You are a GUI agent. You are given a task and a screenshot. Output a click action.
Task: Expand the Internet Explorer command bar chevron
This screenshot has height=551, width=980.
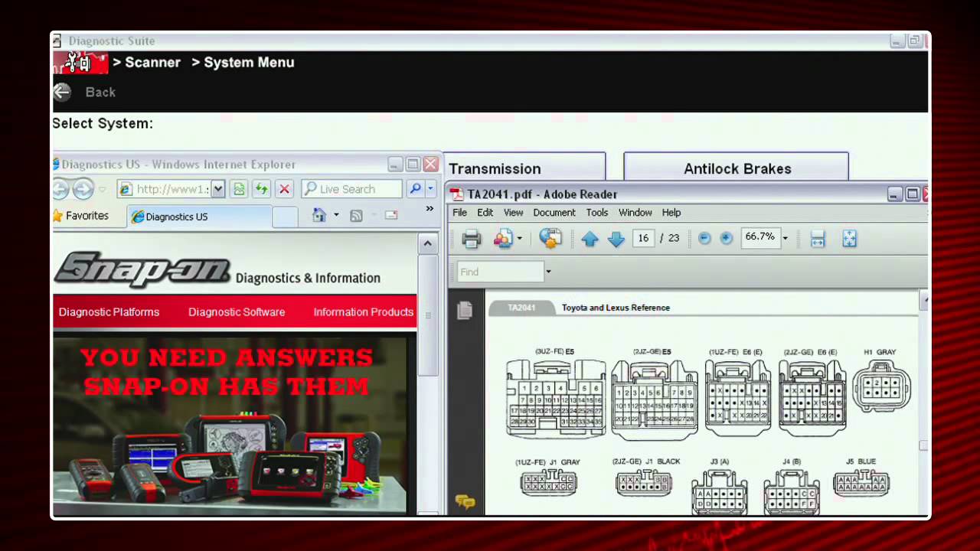tap(430, 209)
